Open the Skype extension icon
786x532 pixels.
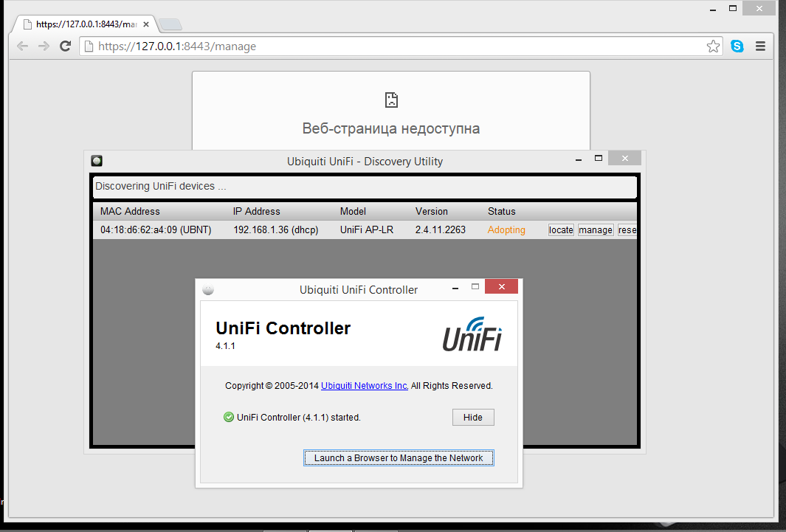click(737, 46)
